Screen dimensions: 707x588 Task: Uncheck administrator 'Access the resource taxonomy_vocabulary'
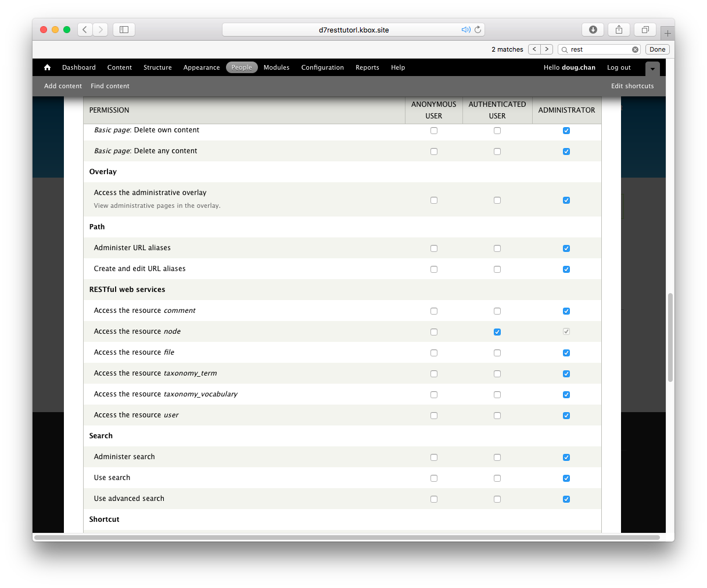click(566, 395)
